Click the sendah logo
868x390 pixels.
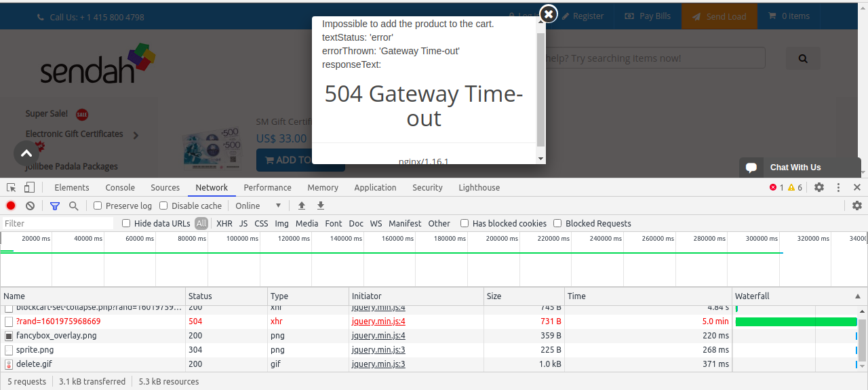click(98, 63)
